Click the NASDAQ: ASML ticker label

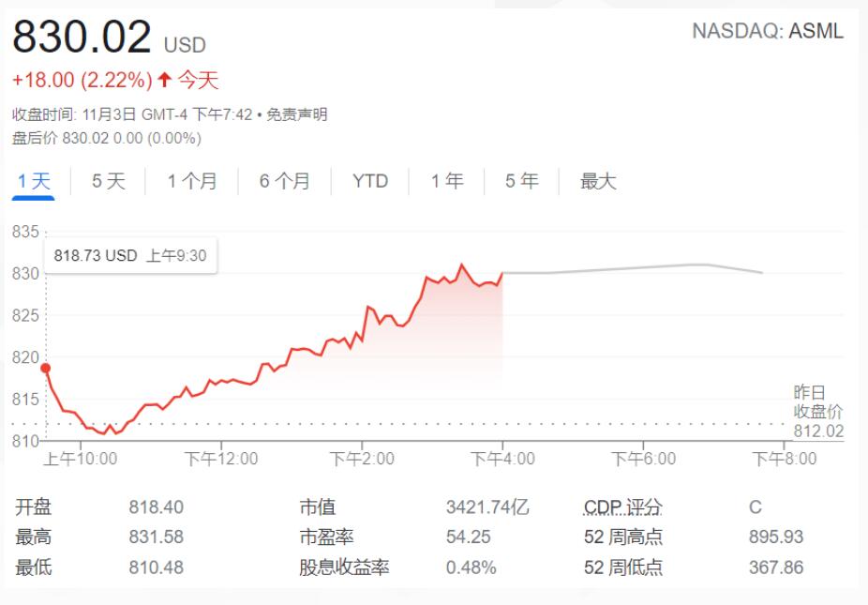(x=768, y=31)
